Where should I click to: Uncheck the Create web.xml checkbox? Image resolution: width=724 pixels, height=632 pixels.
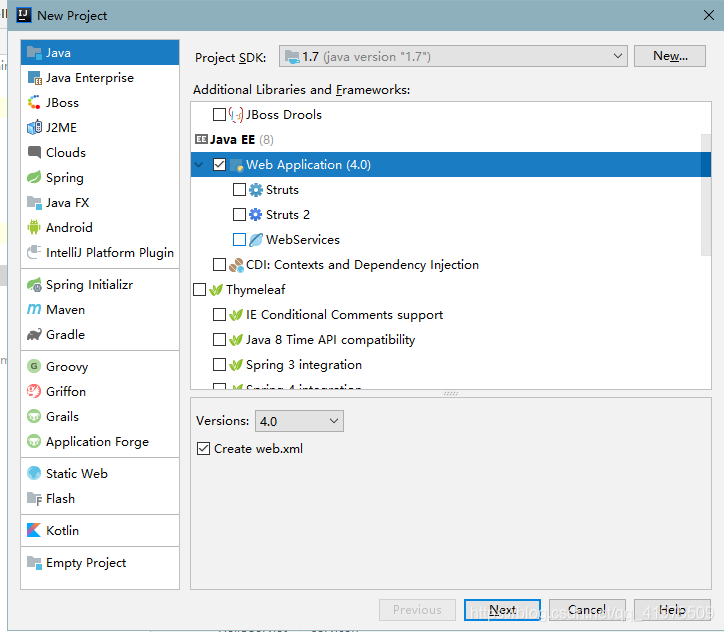click(x=203, y=449)
